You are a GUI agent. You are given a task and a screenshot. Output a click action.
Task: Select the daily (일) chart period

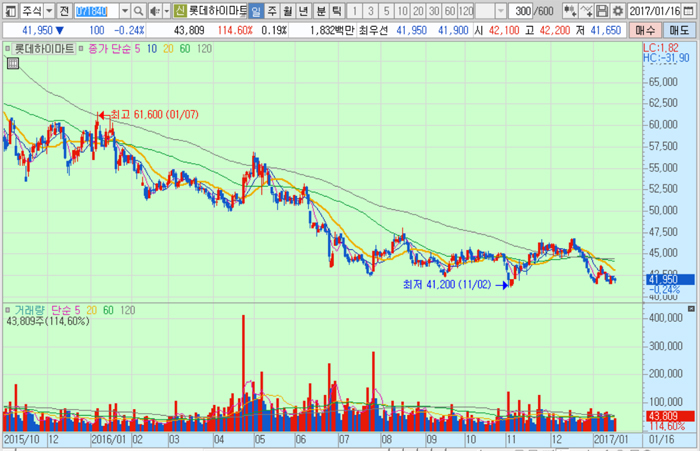(257, 11)
